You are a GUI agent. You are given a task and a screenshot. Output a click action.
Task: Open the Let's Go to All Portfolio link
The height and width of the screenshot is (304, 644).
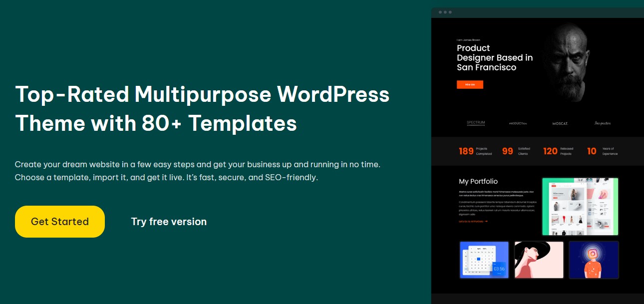(x=473, y=221)
